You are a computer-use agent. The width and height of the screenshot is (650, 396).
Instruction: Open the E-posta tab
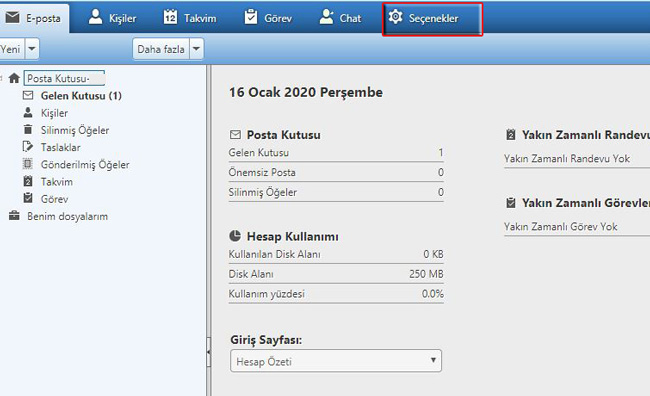33,18
